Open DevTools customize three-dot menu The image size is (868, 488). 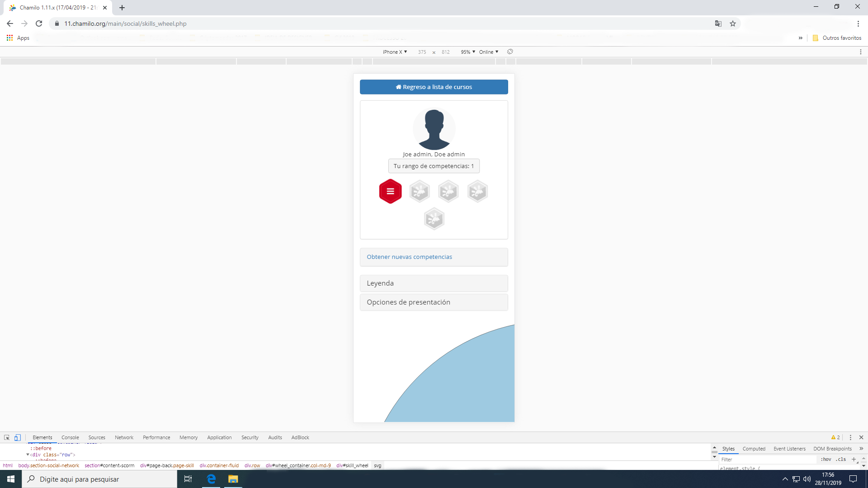[850, 437]
